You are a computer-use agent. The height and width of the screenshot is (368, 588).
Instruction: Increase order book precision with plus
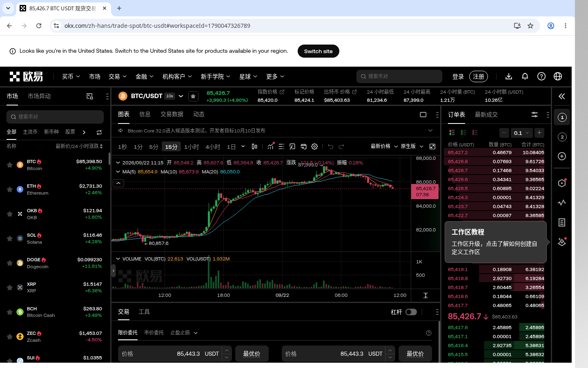[x=539, y=133]
